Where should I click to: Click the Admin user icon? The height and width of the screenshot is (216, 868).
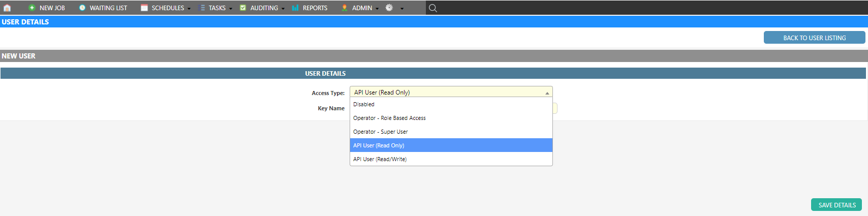345,8
